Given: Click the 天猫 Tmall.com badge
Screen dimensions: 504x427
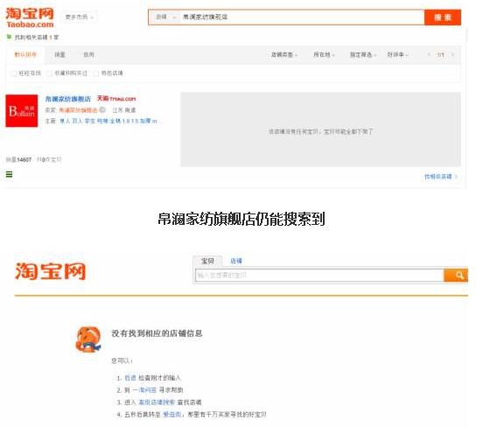Looking at the screenshot, I should coord(116,98).
